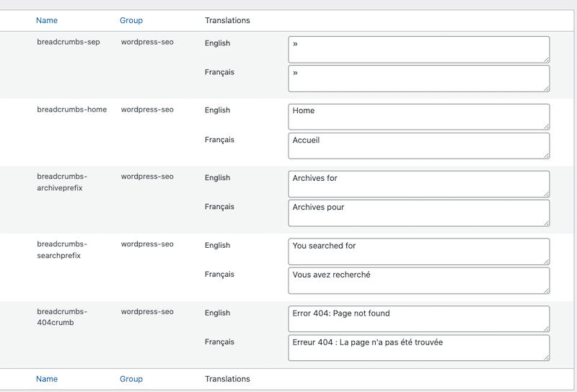Edit the 'Accueil' French translation field
The height and width of the screenshot is (392, 577).
click(419, 146)
